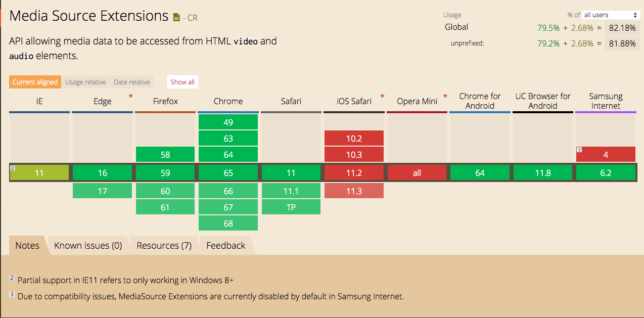Screen dimensions: 644x318
Task: Select the Samsung Internet 6.2 cell
Action: click(606, 173)
